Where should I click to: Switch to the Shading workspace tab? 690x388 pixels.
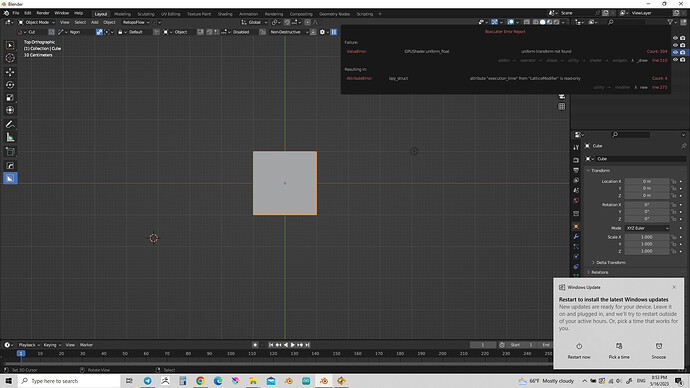click(x=225, y=14)
